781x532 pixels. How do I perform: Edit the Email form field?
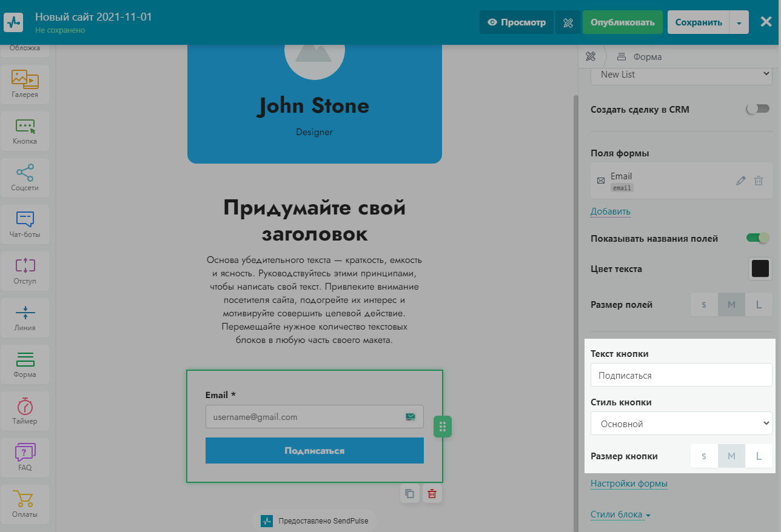(740, 181)
